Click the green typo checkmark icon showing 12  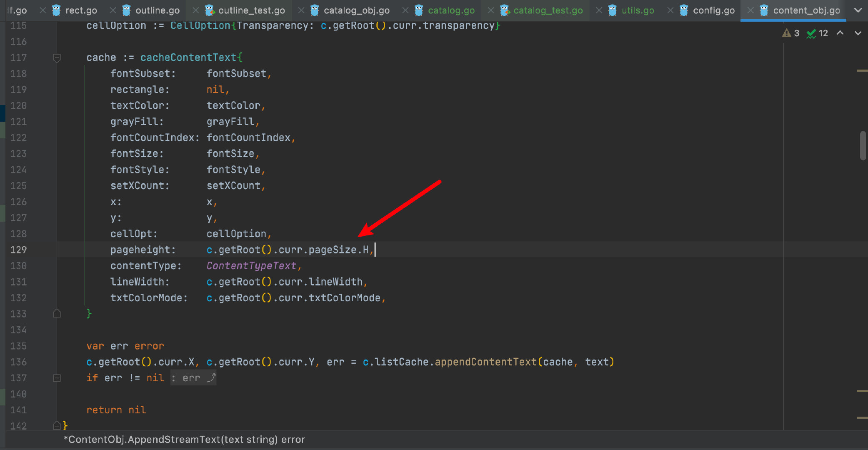pyautogui.click(x=811, y=33)
